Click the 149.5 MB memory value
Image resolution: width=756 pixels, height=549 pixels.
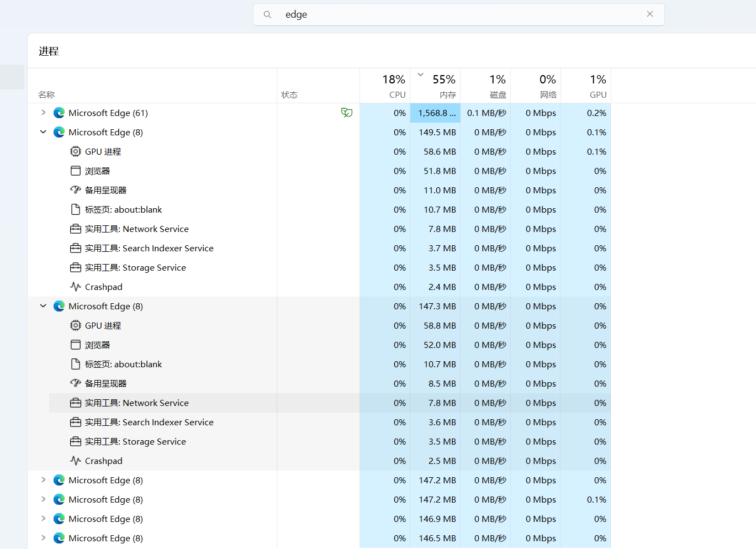point(437,132)
